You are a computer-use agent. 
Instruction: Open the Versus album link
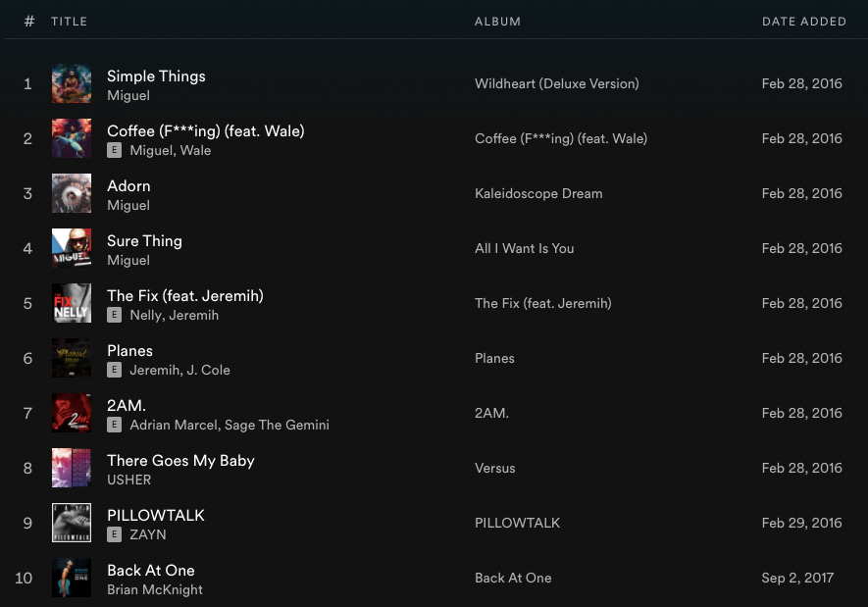pyautogui.click(x=495, y=468)
